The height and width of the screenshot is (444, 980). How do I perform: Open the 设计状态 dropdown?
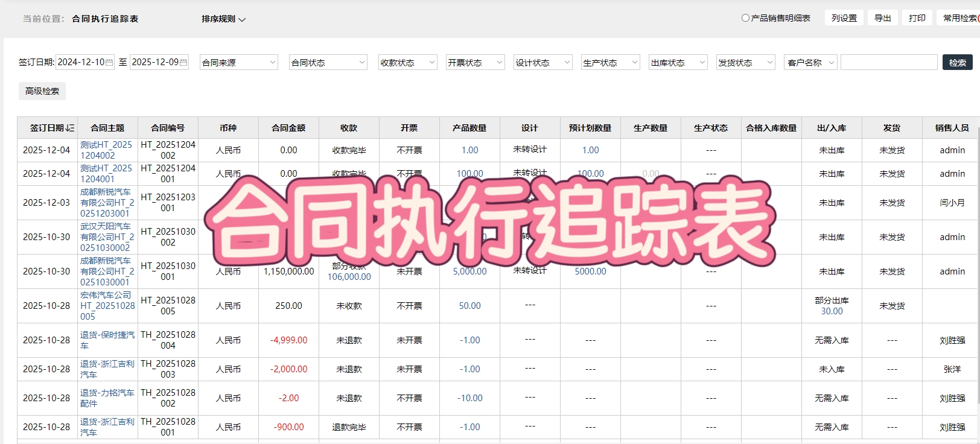pyautogui.click(x=542, y=62)
